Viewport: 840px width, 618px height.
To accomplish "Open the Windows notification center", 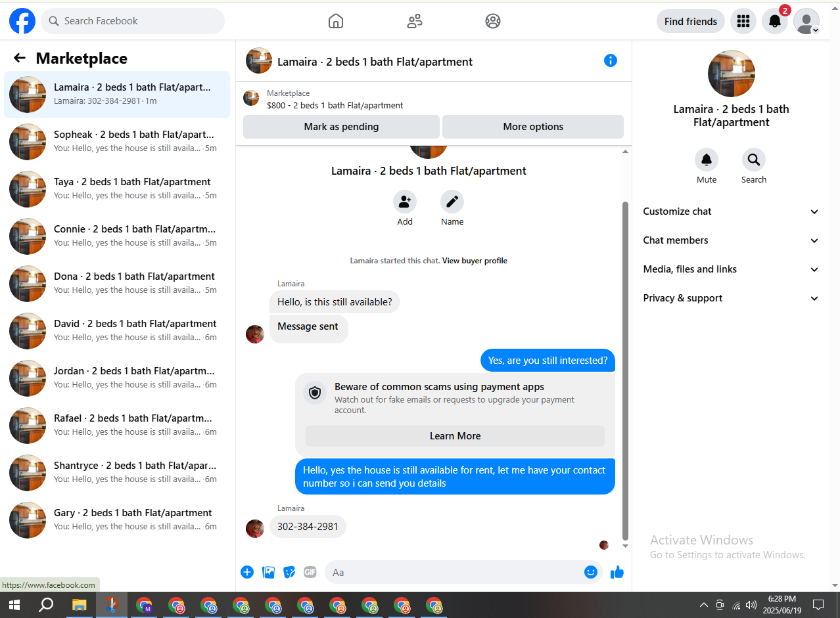I will coord(818,605).
